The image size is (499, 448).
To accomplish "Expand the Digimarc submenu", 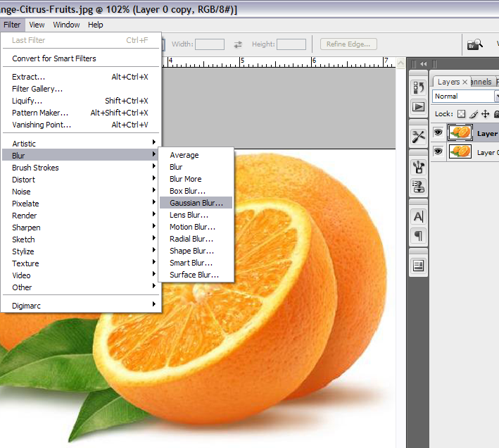I will click(x=81, y=305).
